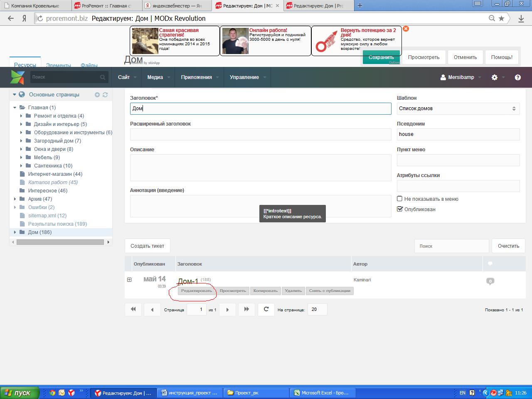Image resolution: width=532 pixels, height=399 pixels.
Task: Expand the Загородный дом (7) folder
Action: (21, 140)
